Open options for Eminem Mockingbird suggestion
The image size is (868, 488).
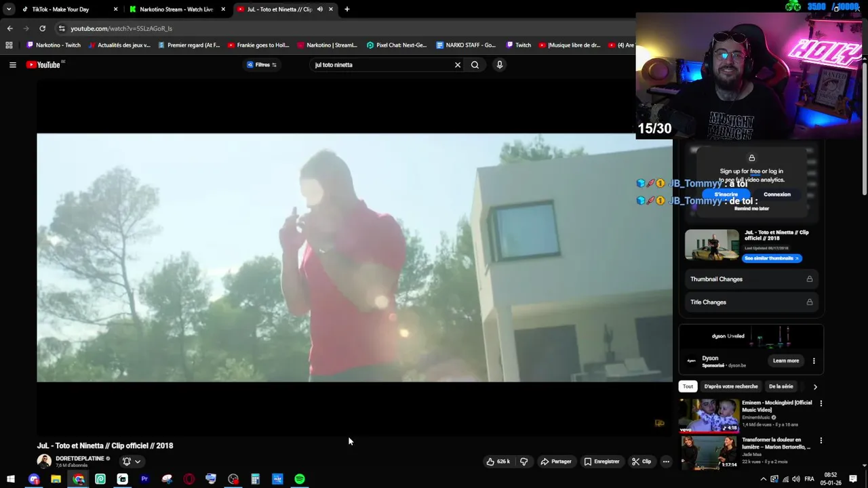[821, 403]
